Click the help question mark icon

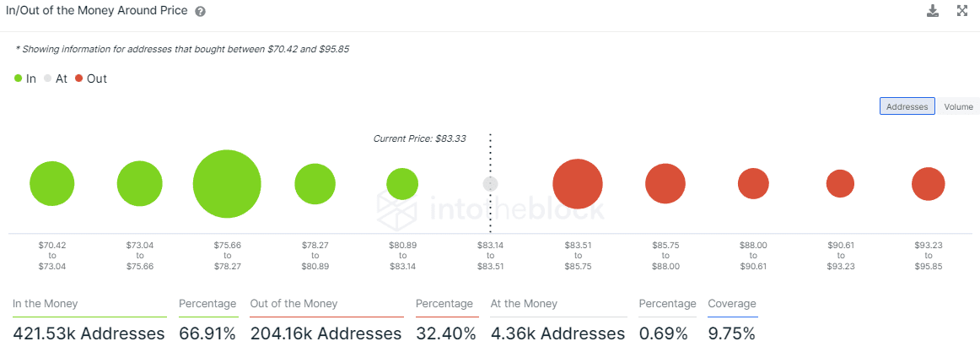[x=200, y=12]
